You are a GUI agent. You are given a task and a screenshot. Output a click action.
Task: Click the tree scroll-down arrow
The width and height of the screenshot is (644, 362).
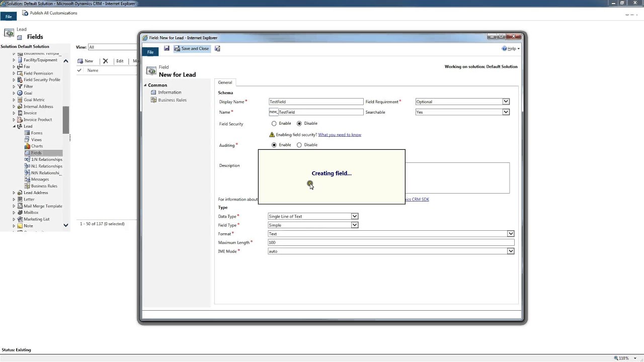66,225
